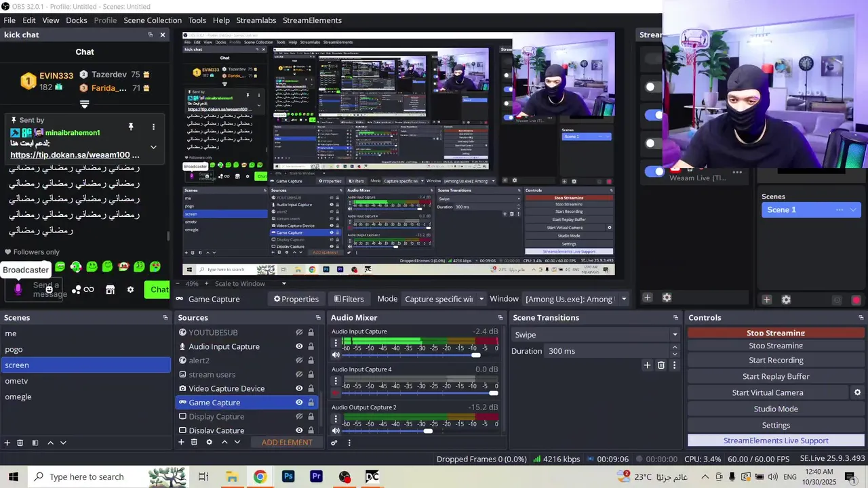Open Scale to Window dropdown
Screen dimensions: 868x488
point(251,283)
